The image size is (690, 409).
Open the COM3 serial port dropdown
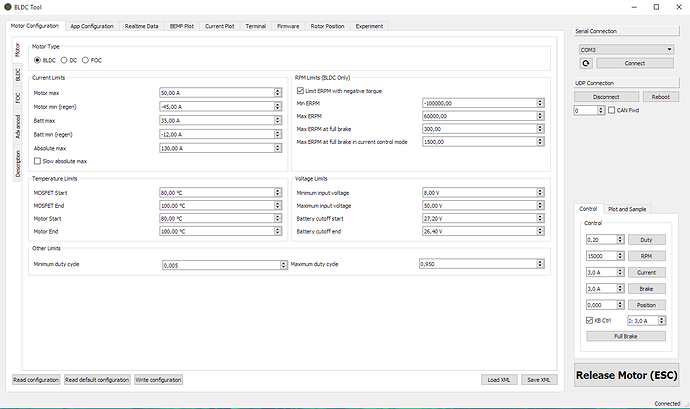click(624, 48)
